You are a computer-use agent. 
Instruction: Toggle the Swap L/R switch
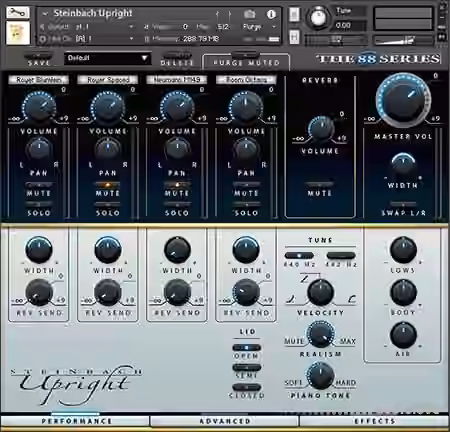[403, 204]
